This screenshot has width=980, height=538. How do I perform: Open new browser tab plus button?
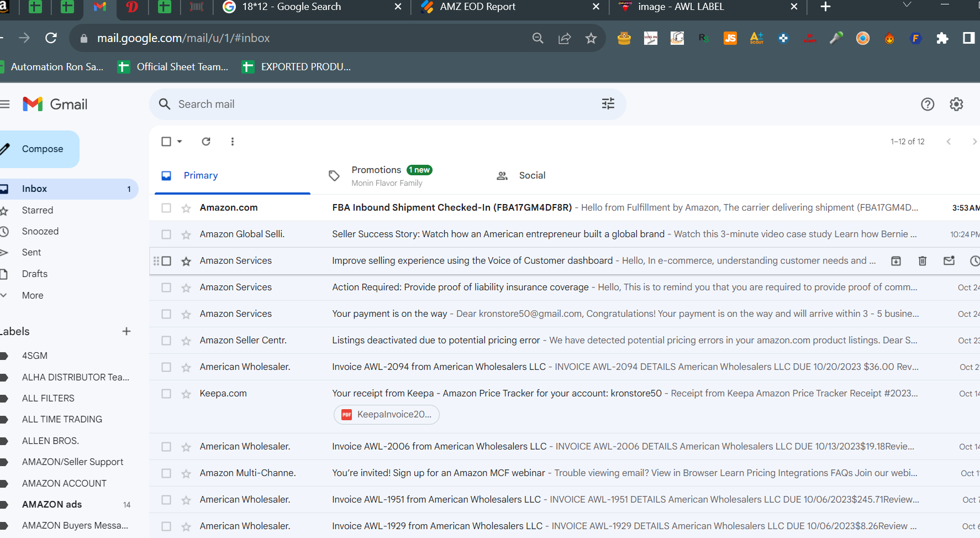[x=825, y=7]
